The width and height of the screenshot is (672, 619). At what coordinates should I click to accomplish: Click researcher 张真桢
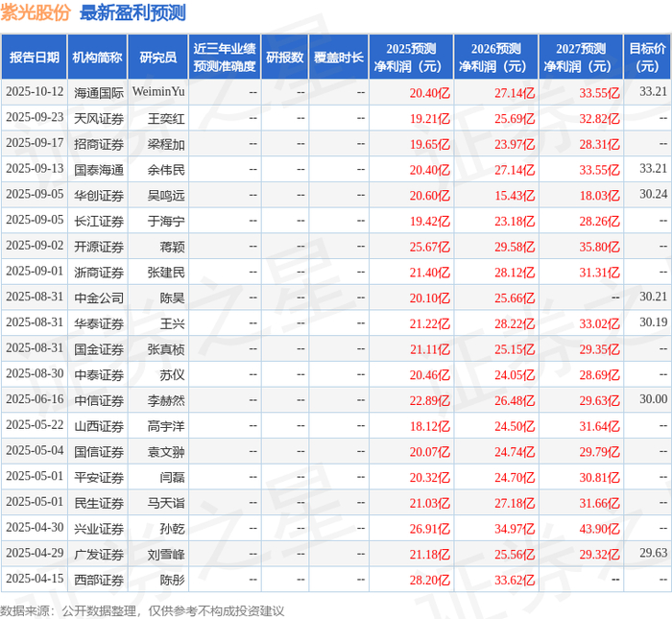point(166,349)
